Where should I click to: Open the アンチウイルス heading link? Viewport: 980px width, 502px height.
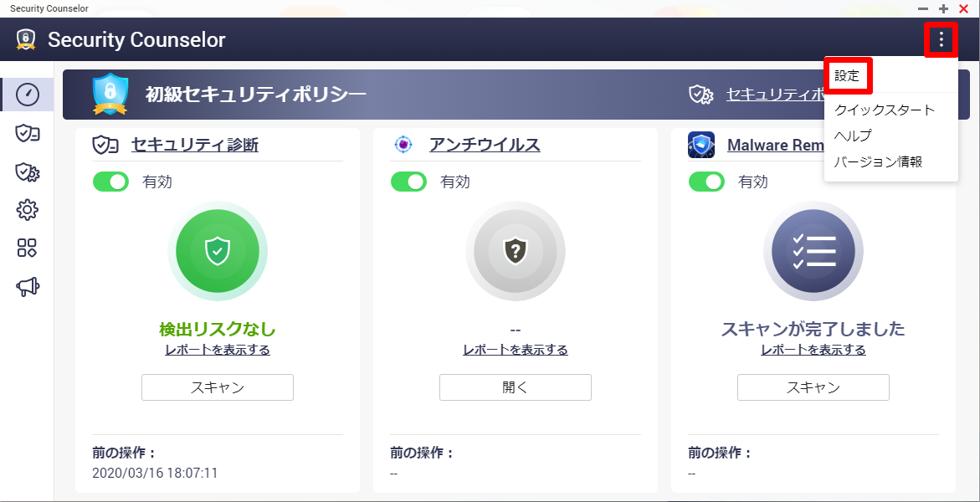[485, 145]
